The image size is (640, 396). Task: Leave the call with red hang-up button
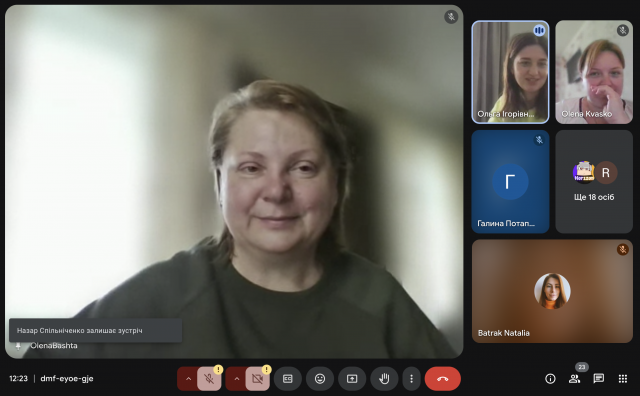pyautogui.click(x=443, y=379)
